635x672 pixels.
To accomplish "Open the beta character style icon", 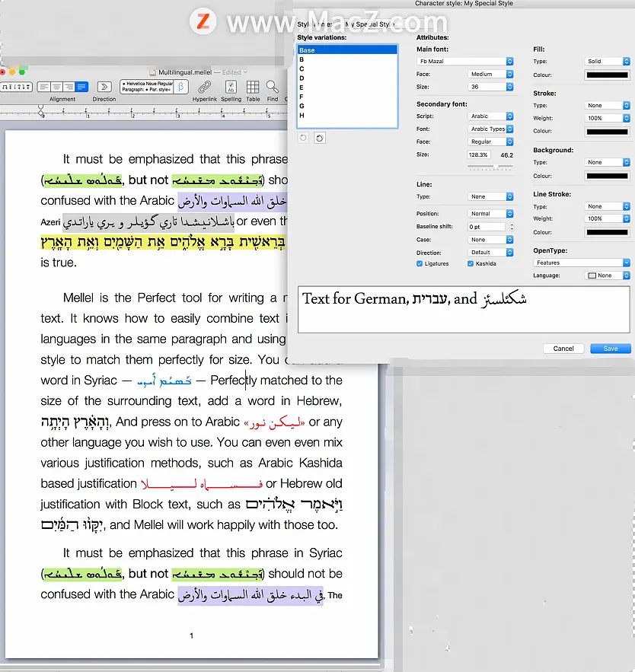I will click(181, 87).
